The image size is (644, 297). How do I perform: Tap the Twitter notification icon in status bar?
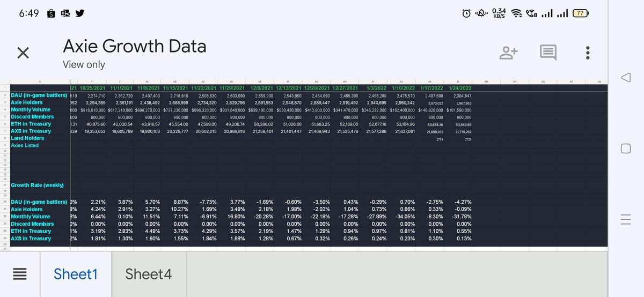point(80,13)
